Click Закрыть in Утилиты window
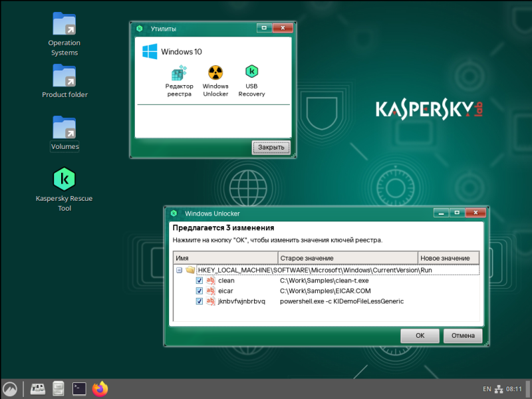 [271, 147]
